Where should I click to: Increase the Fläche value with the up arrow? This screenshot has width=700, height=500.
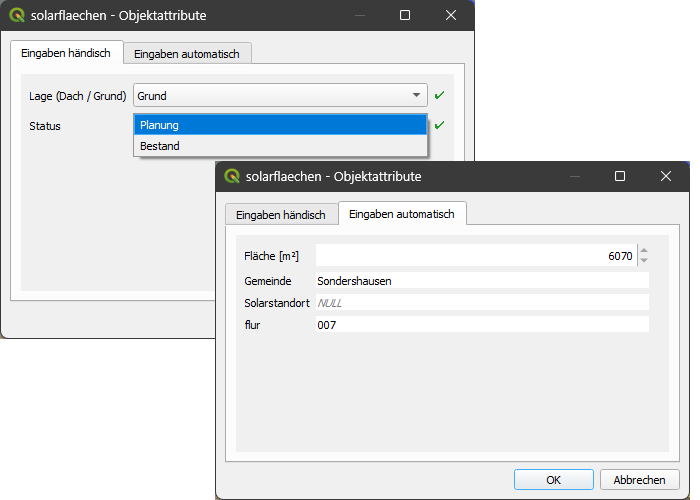click(644, 250)
